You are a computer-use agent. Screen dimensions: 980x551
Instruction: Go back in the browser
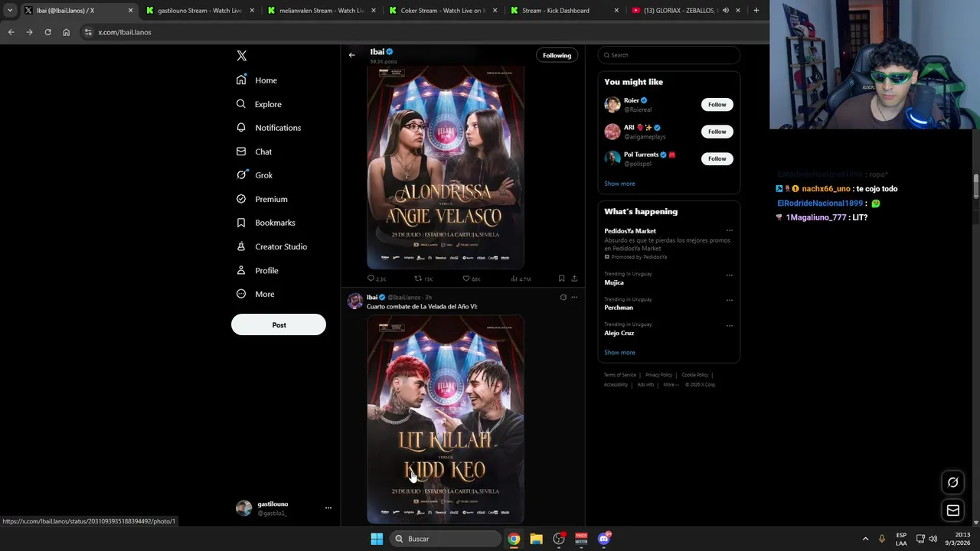[11, 32]
